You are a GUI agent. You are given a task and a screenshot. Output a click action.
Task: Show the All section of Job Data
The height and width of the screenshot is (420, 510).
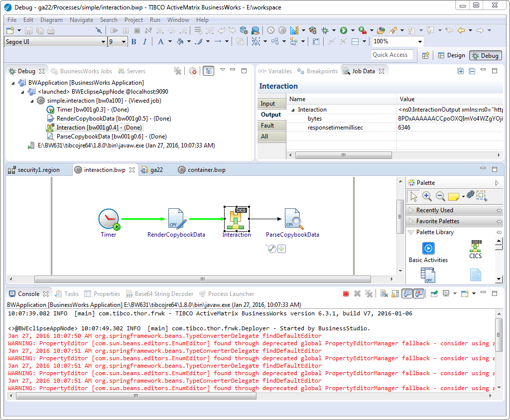[x=271, y=137]
